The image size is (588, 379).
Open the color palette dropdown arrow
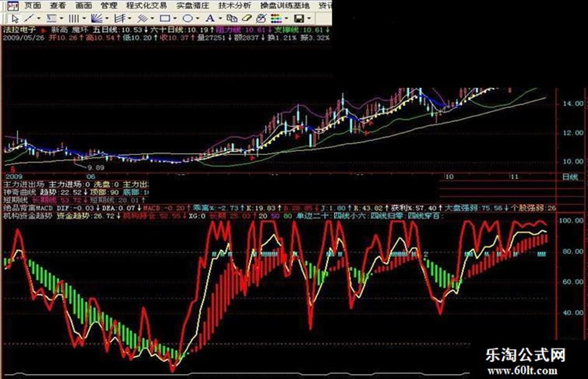tap(287, 18)
